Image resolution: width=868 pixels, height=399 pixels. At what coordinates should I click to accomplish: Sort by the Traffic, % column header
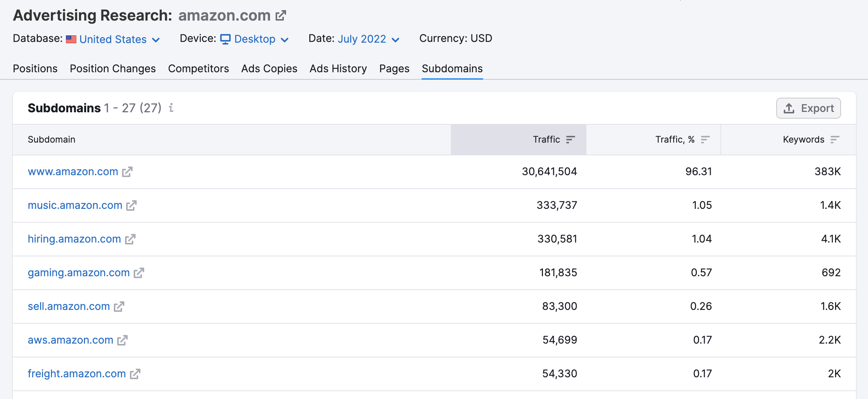click(x=653, y=140)
